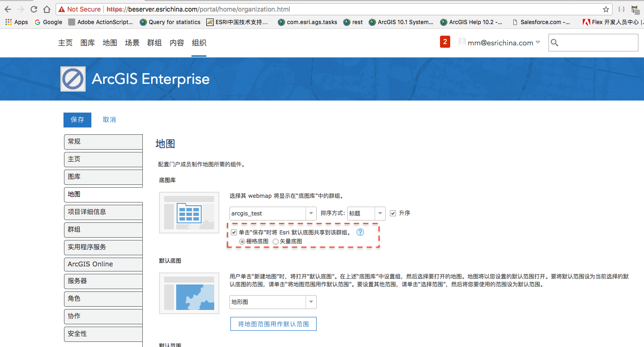Click the browser address bar URL
This screenshot has height=347, width=644.
point(198,9)
